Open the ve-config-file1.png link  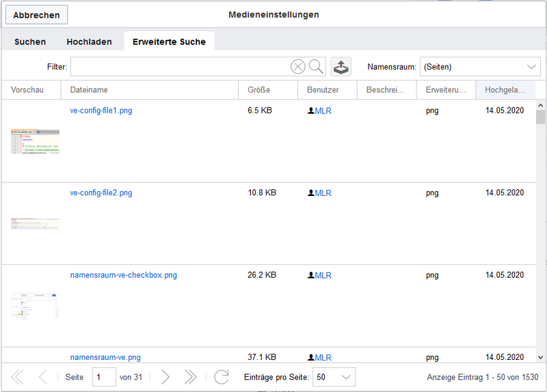point(101,111)
